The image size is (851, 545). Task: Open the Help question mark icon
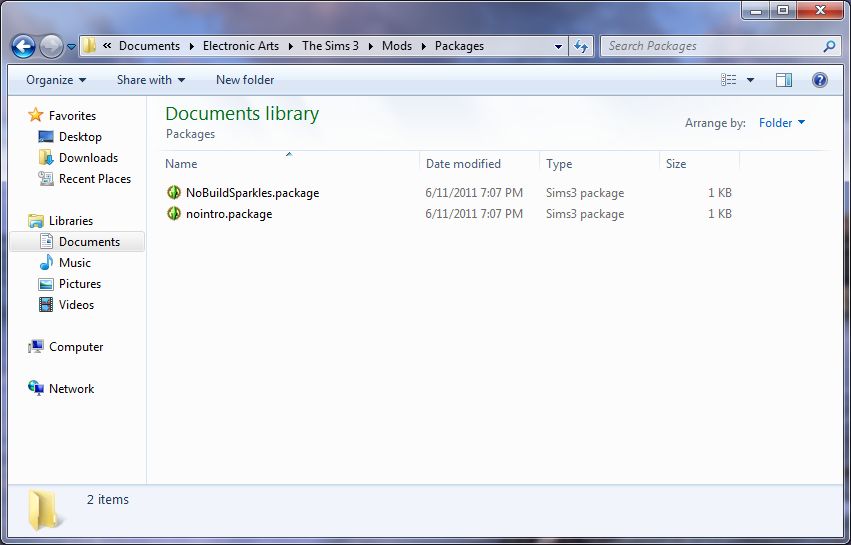820,80
